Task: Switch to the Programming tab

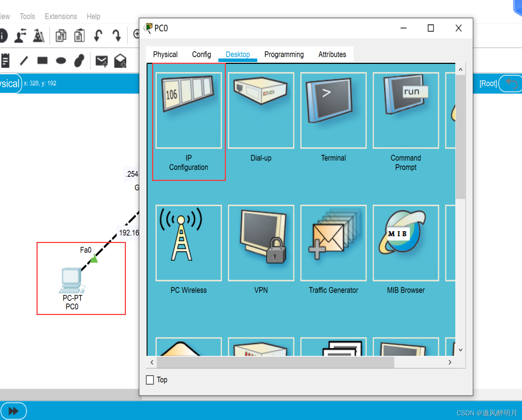Action: tap(284, 55)
